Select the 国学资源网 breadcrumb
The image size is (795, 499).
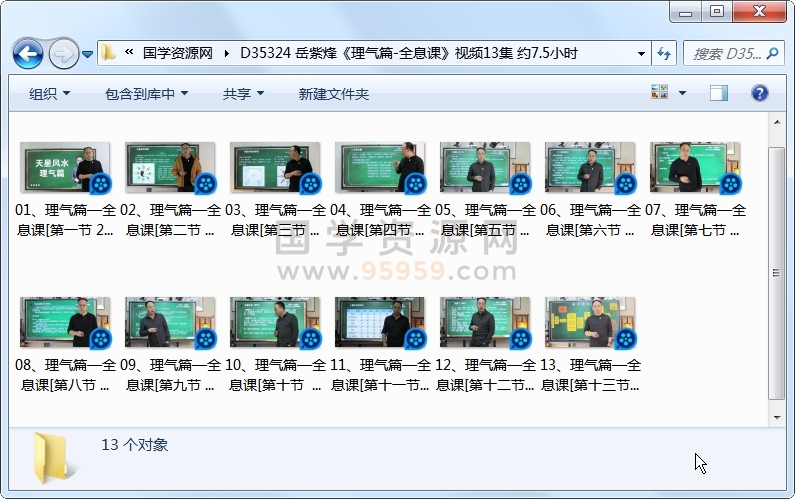tap(177, 53)
